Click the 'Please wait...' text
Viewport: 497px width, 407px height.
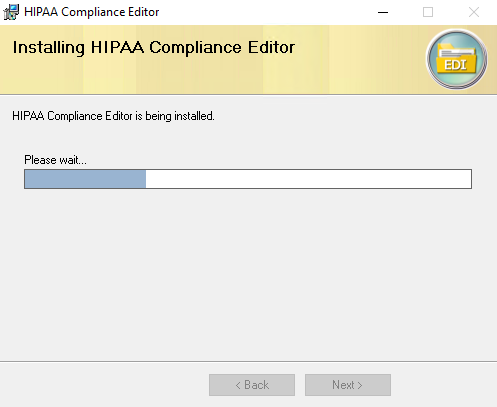[x=55, y=160]
